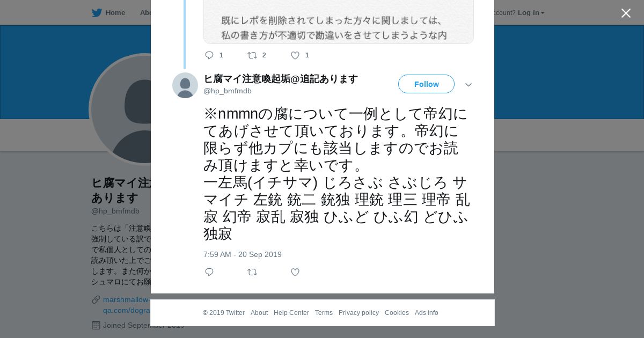Open the Ads info footer link

426,313
